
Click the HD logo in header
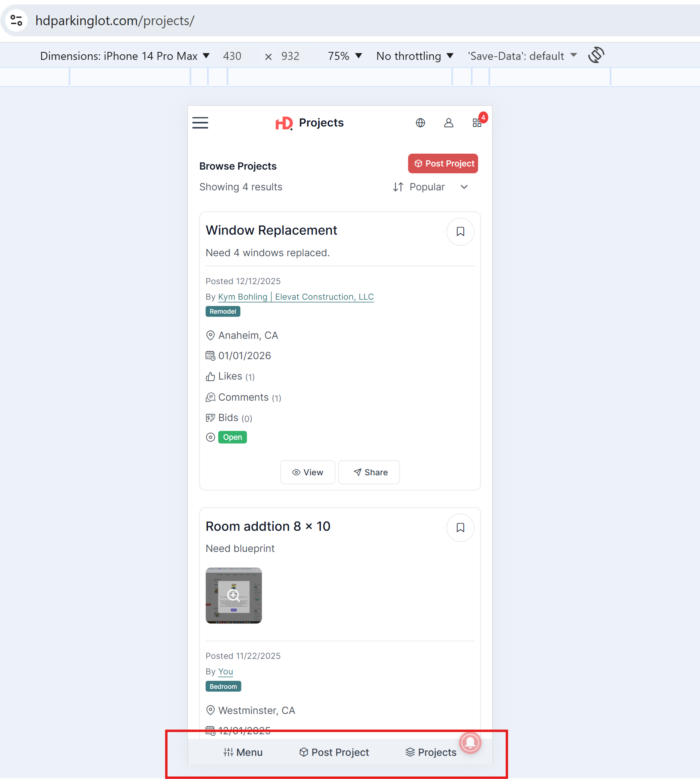(x=284, y=123)
